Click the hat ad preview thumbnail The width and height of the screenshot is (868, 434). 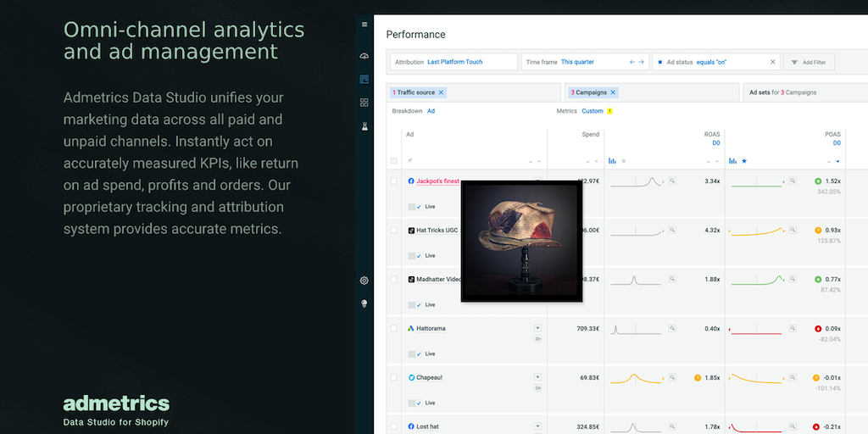[521, 241]
